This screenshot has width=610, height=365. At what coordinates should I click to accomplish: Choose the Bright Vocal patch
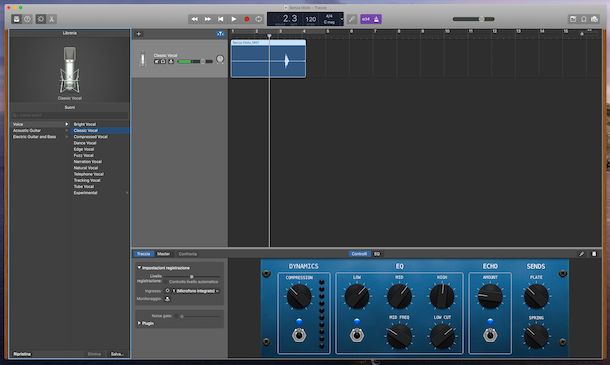pos(85,124)
